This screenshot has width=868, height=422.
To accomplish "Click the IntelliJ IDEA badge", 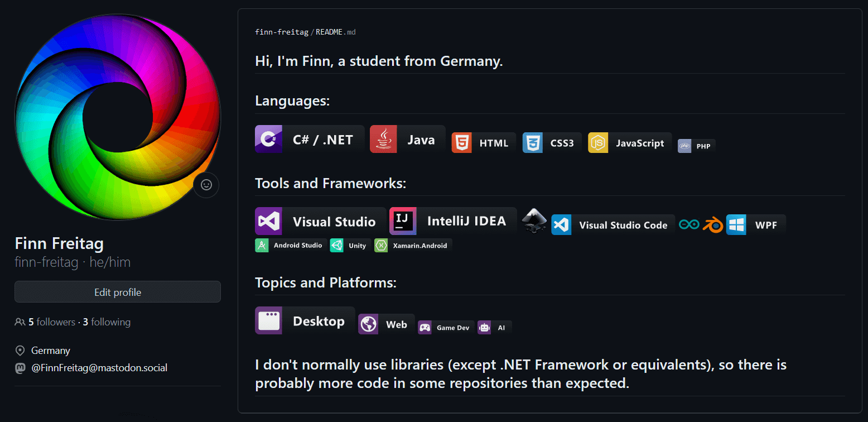I will [x=453, y=222].
